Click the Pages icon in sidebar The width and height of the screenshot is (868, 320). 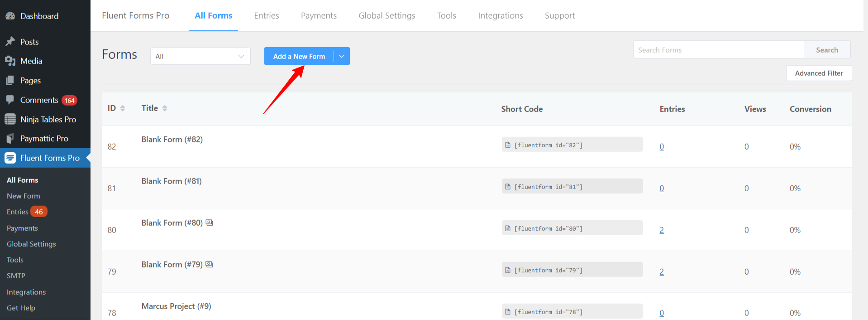(10, 80)
